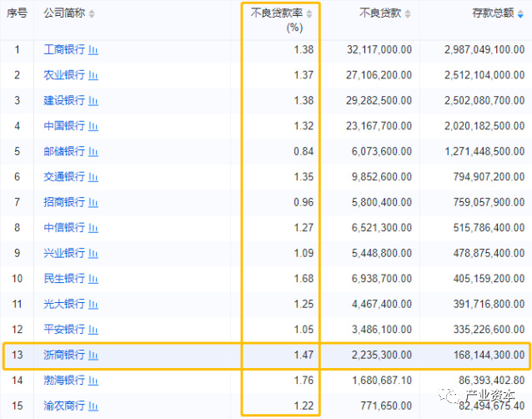Screen dimensions: 532x419
Task: Open chart icon next to 民生银行
Action: coord(93,279)
